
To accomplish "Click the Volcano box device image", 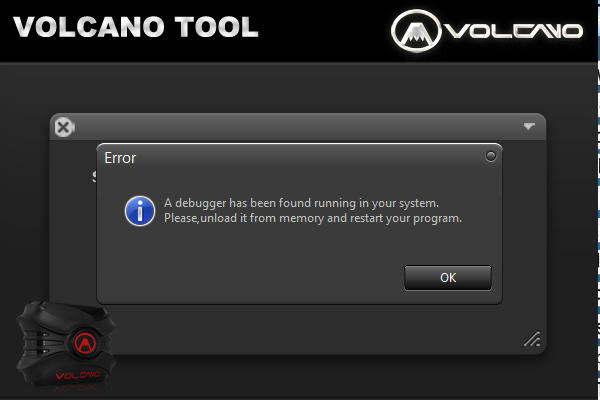I will (65, 343).
